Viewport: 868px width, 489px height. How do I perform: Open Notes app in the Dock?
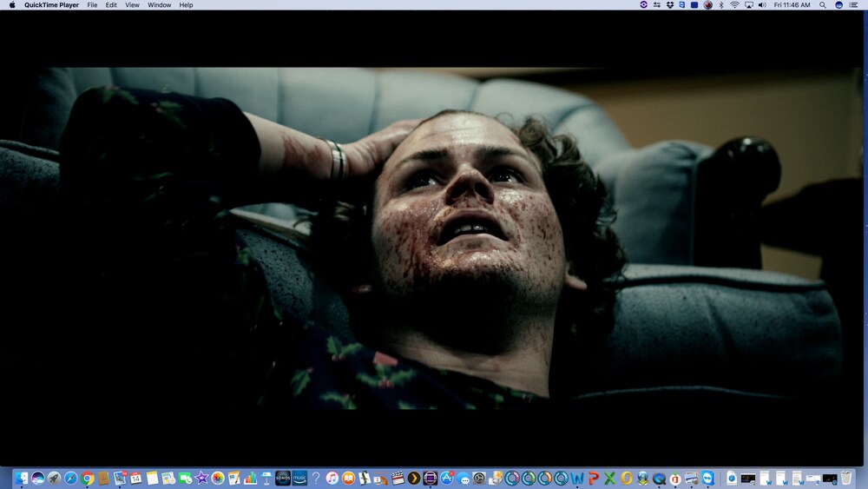[x=152, y=478]
